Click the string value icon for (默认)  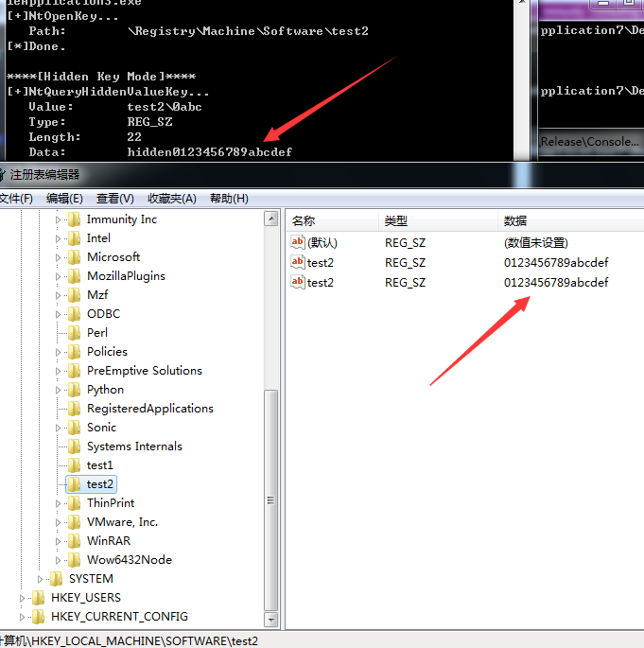tap(298, 243)
